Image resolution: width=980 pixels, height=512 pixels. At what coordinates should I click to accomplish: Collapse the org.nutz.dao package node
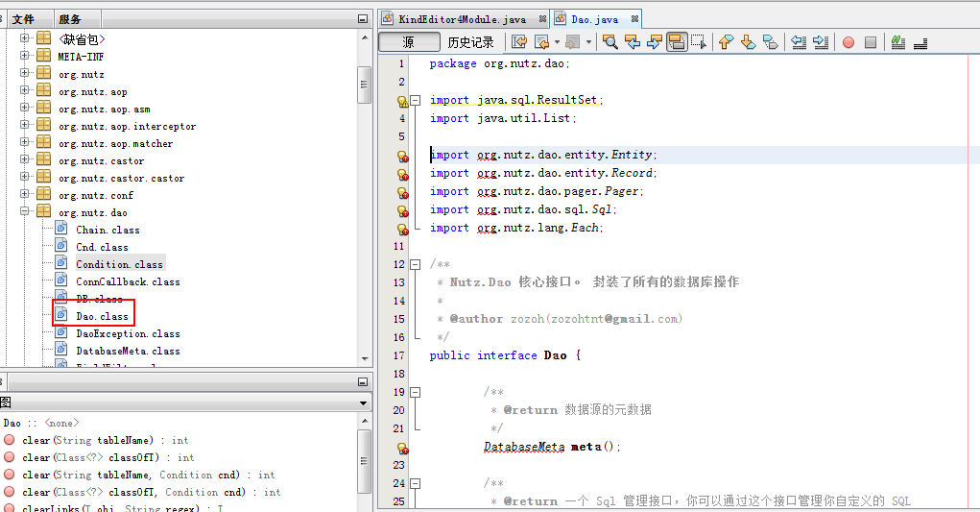[x=24, y=211]
